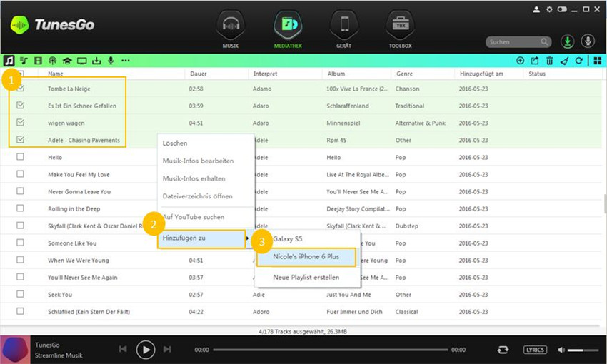This screenshot has height=364, width=607.
Task: Open the downloaded items tray filter
Action: 96,61
